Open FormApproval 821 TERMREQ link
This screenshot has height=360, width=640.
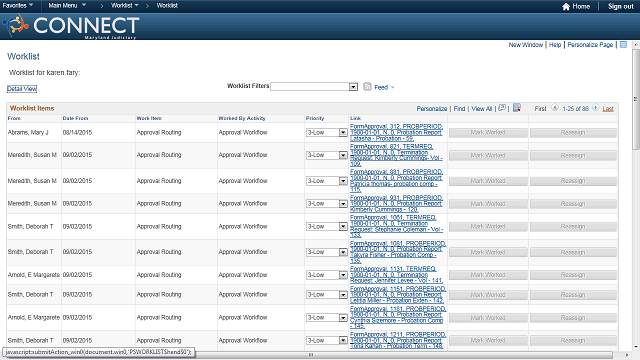tap(396, 155)
